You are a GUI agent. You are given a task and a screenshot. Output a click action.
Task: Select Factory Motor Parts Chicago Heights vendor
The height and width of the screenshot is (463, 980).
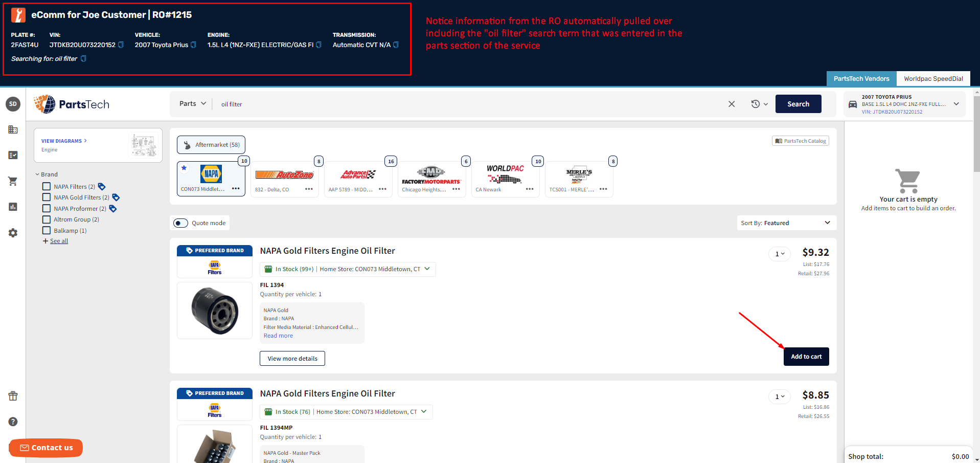click(431, 179)
